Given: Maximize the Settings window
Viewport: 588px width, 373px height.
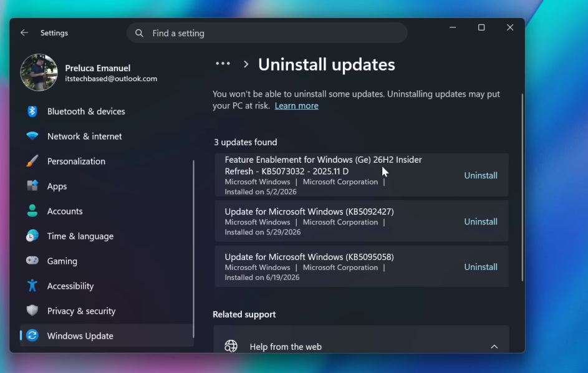Looking at the screenshot, I should 481,27.
